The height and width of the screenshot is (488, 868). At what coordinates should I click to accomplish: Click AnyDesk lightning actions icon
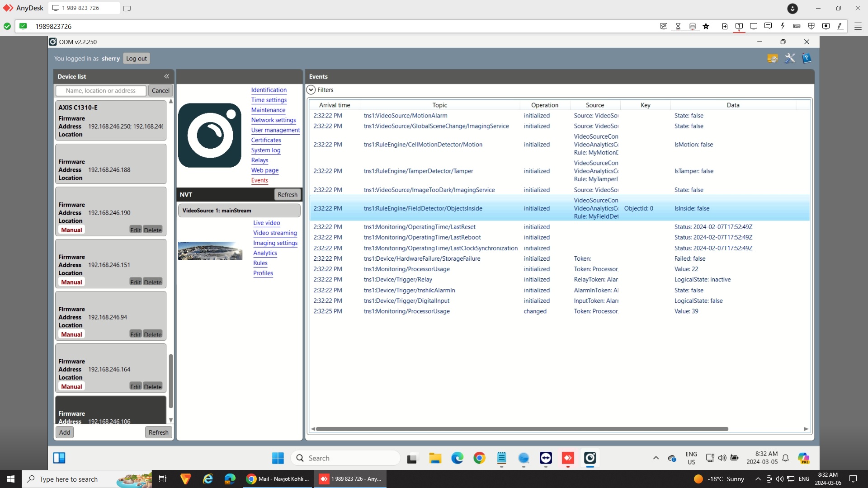click(x=783, y=26)
